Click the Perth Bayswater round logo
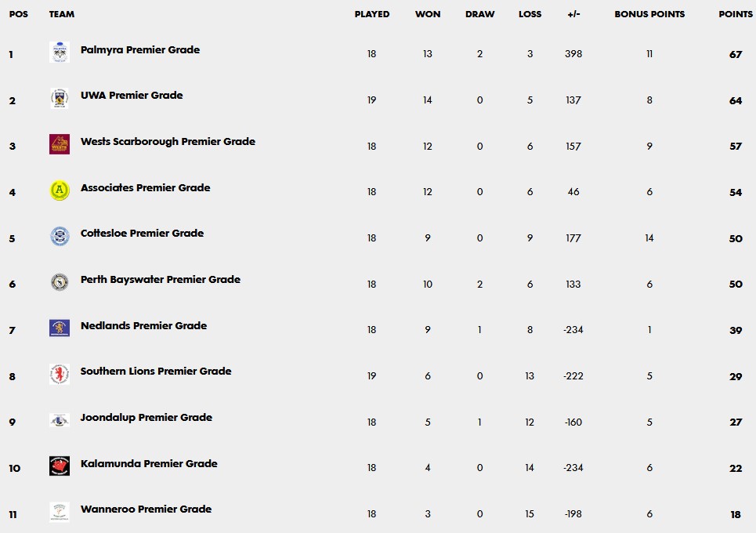Viewport: 756px width, 533px height. point(60,282)
